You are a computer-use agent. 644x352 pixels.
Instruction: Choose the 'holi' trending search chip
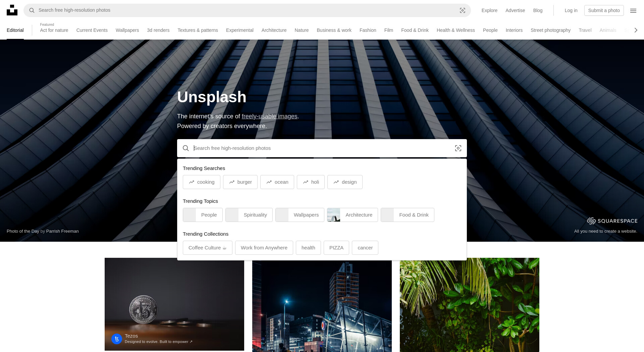311,182
